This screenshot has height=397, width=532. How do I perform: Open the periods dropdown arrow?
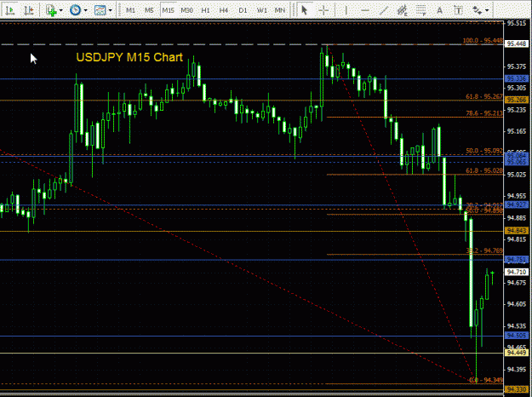click(85, 10)
